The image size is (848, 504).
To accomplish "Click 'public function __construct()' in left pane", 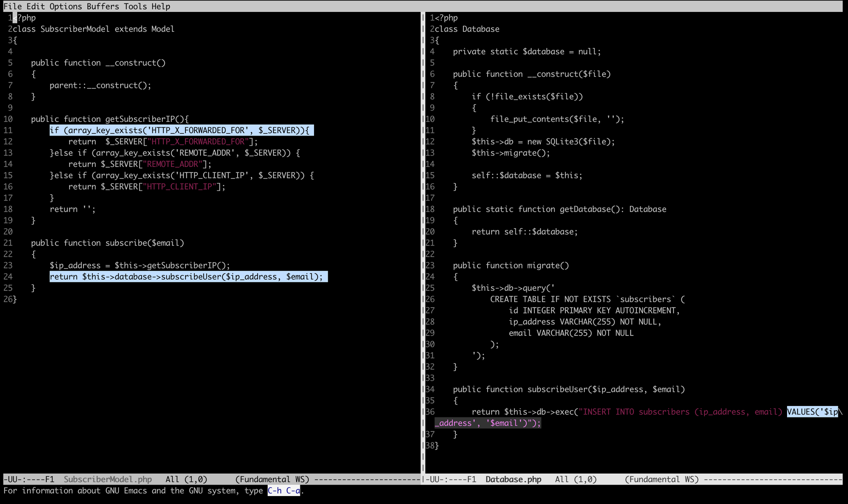I will coord(98,63).
